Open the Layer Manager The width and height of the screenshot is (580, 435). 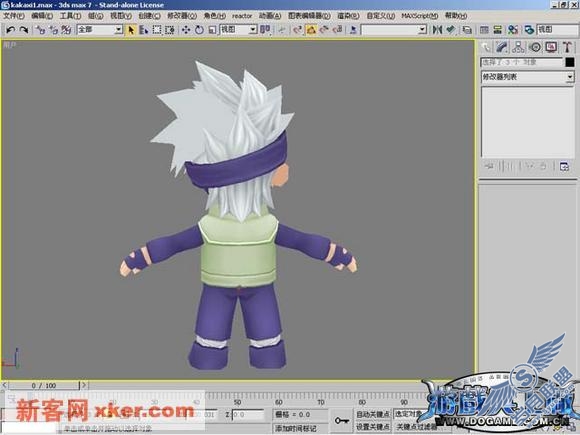click(467, 30)
